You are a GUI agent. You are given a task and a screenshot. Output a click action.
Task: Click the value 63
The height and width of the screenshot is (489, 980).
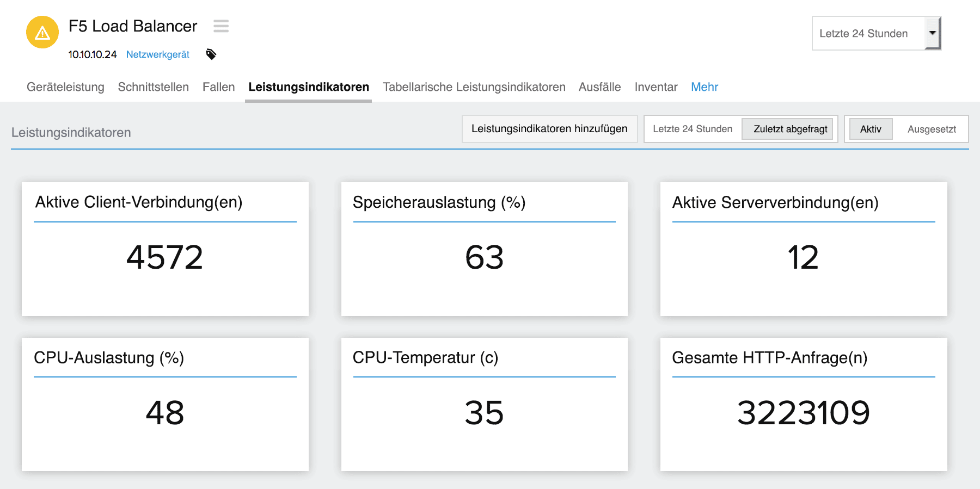click(x=485, y=257)
